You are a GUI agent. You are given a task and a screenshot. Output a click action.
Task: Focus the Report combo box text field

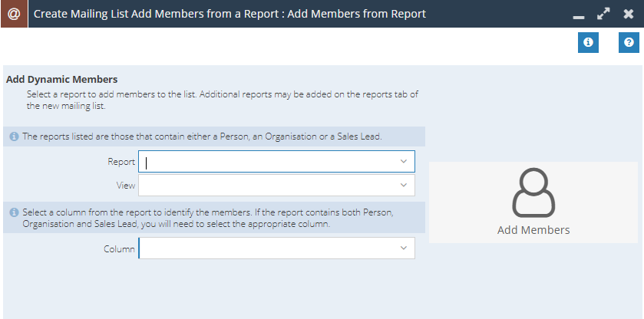click(276, 161)
